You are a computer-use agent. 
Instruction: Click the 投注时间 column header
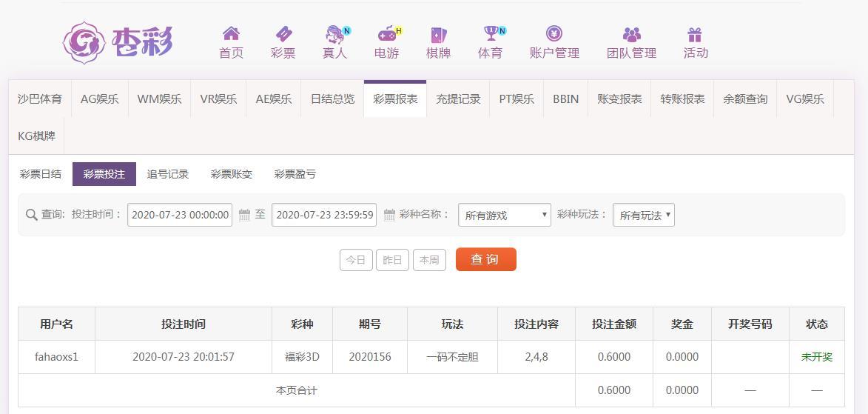(184, 324)
